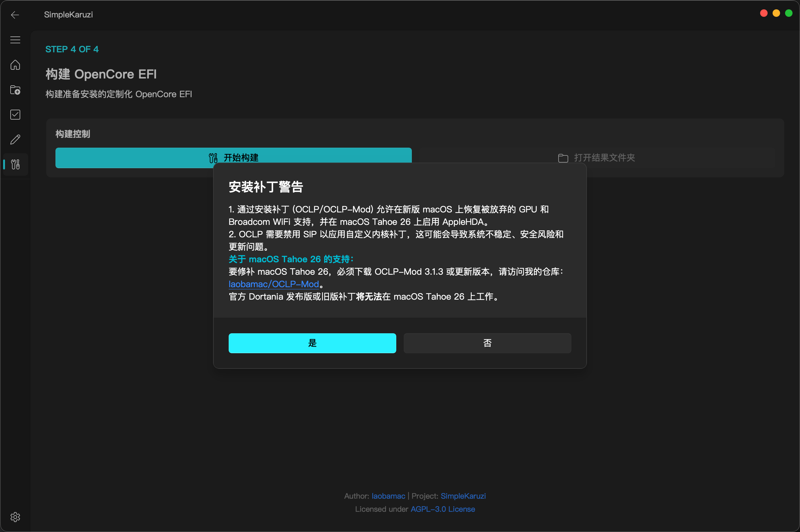Open the laobamac/OCLP-Mod repository link

274,284
